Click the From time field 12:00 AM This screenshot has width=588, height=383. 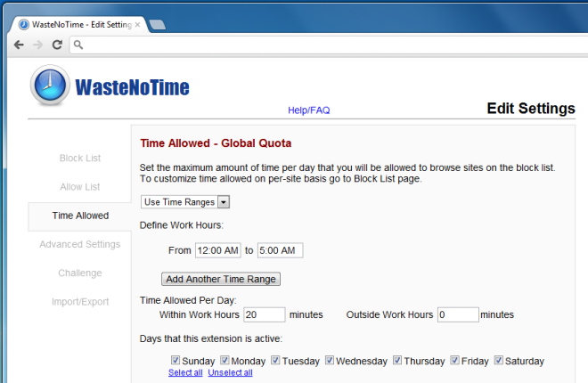218,250
